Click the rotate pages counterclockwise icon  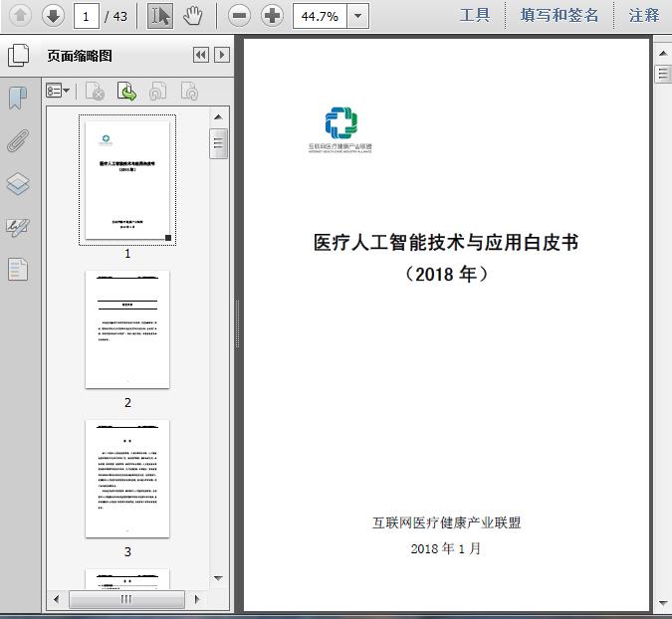coord(158,91)
